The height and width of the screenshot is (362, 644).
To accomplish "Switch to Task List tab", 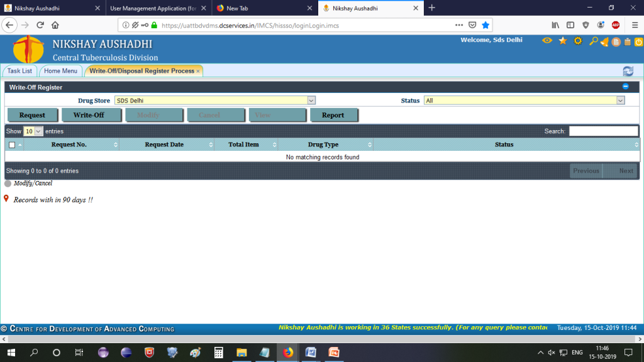I will (x=19, y=71).
